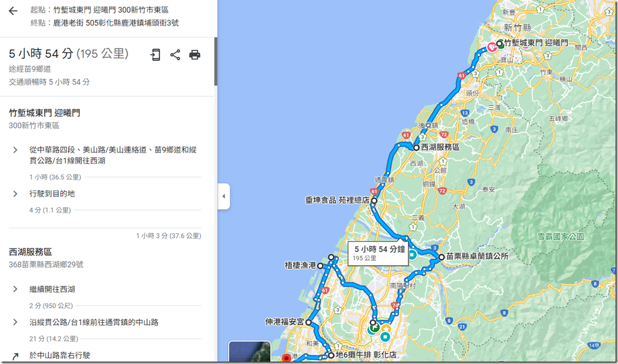The image size is (618, 364).
Task: Send directions to your phone icon
Action: (155, 55)
